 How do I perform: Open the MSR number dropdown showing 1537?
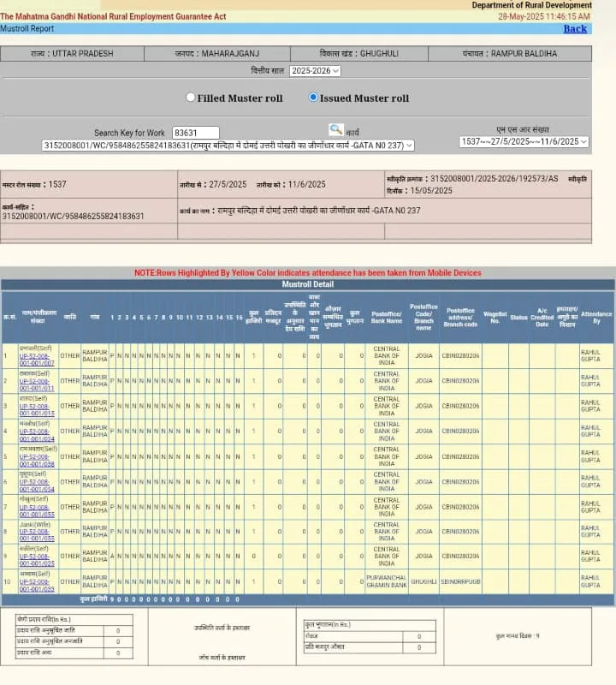524,141
